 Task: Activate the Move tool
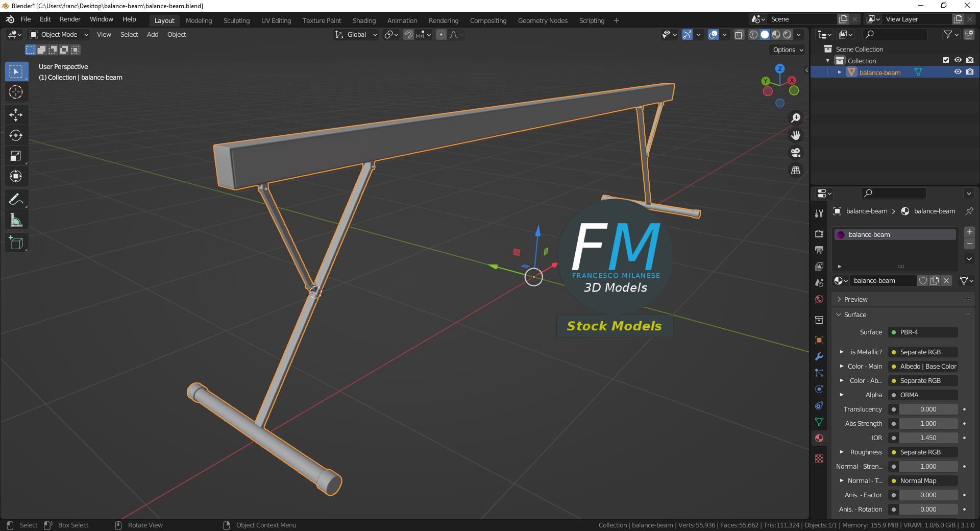[16, 114]
